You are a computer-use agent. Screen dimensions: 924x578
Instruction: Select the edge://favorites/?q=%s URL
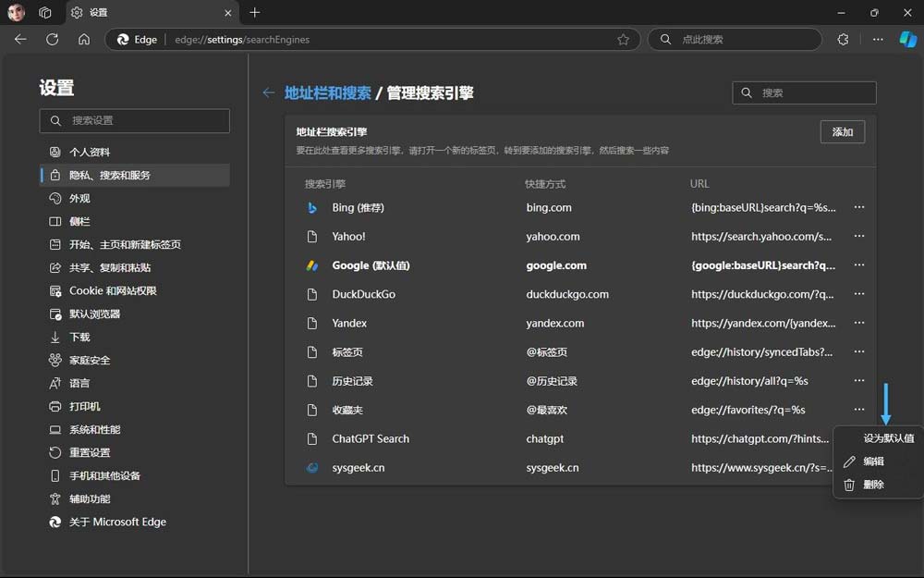[748, 410]
